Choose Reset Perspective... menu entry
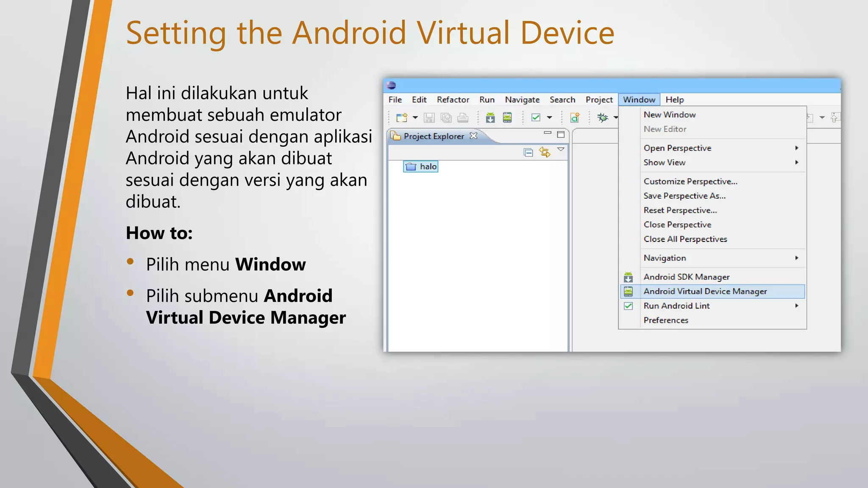This screenshot has height=488, width=868. (712, 210)
